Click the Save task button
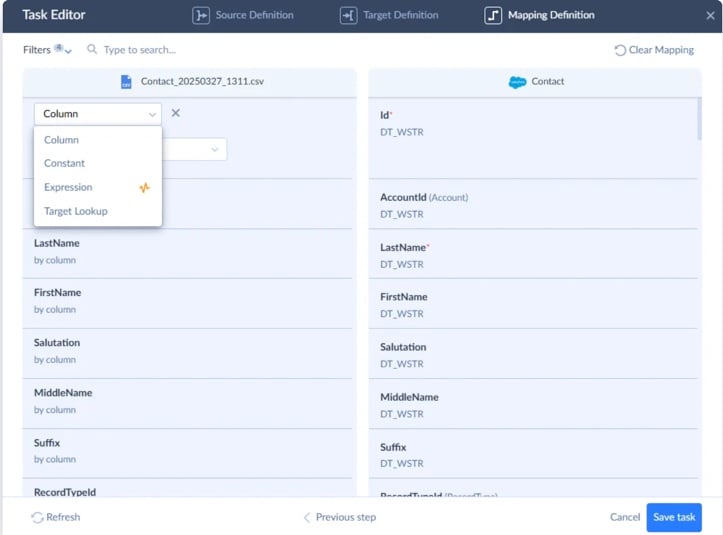This screenshot has width=723, height=535. pos(674,517)
